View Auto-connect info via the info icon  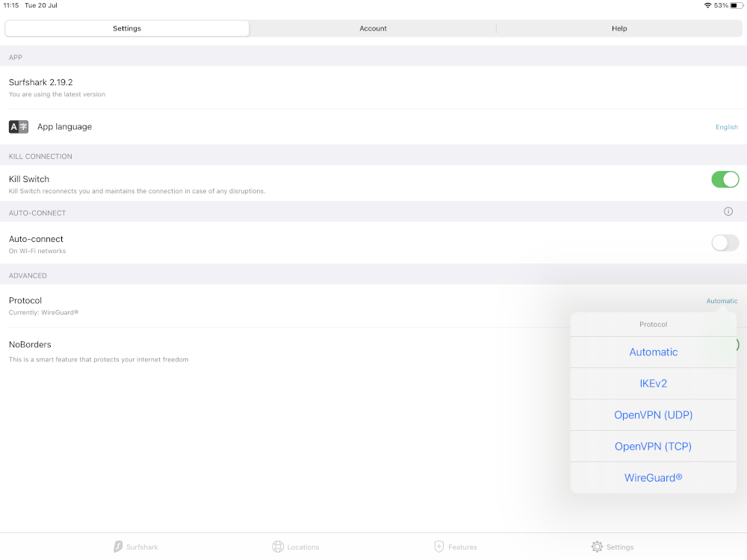728,211
